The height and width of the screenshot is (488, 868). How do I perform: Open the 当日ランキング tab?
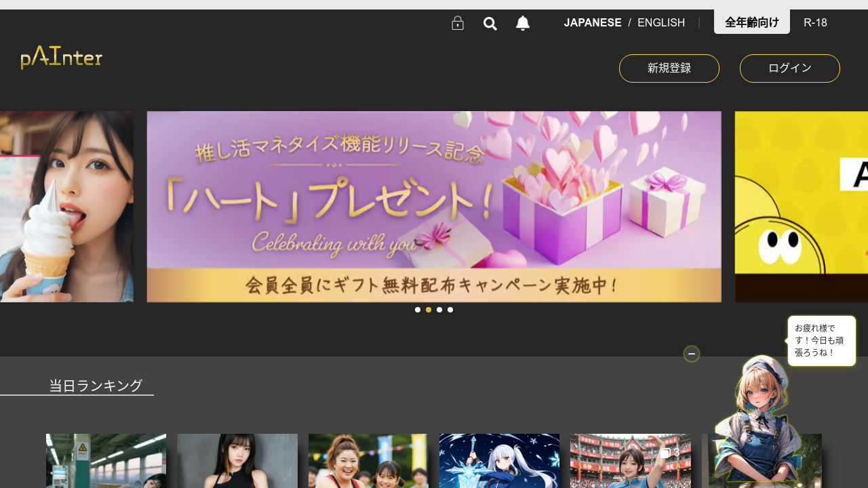point(96,386)
